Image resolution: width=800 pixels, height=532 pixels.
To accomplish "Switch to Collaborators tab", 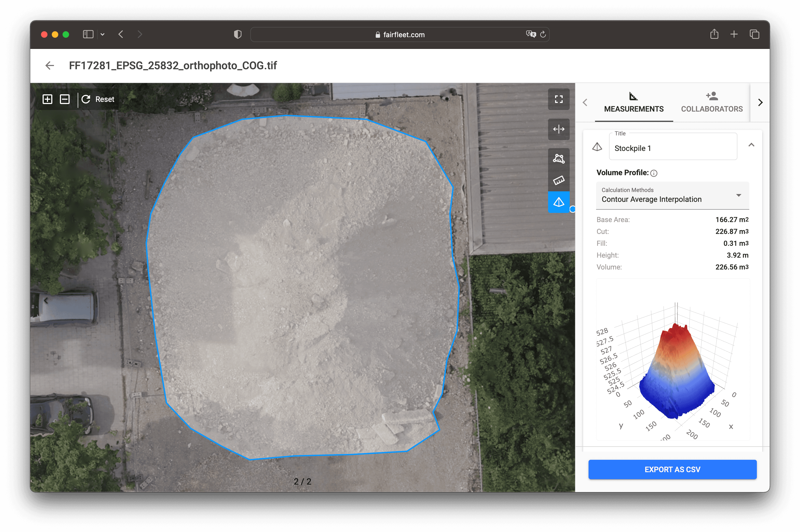I will tap(712, 102).
